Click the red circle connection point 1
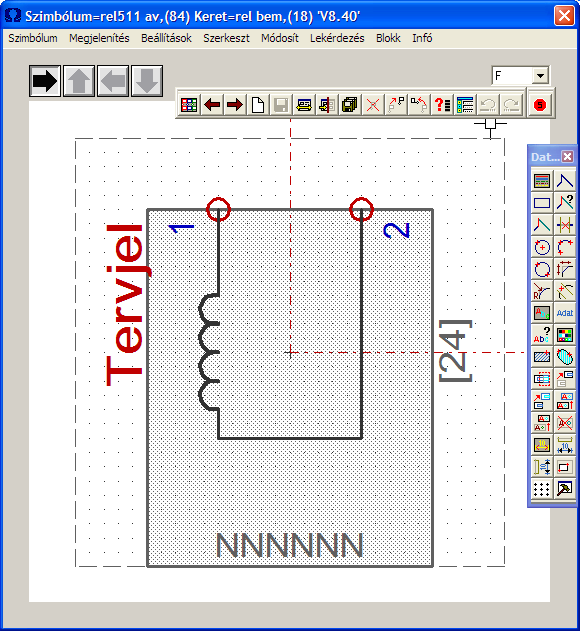Screen dimensions: 580x631 (x=218, y=209)
